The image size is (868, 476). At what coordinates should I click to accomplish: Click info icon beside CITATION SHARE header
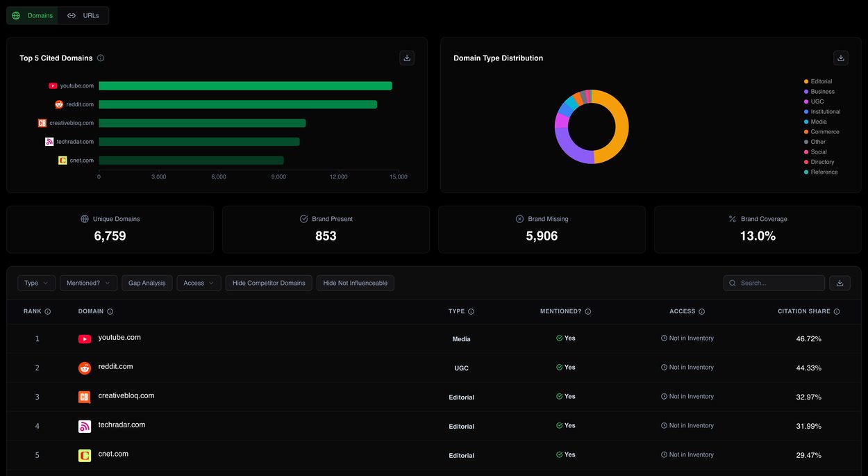point(837,312)
